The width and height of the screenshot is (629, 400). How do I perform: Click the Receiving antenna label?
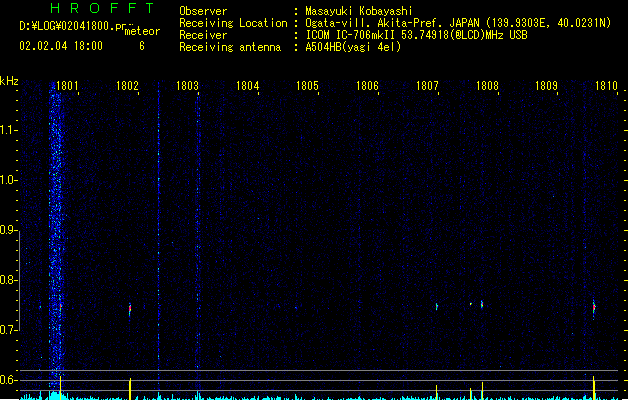coord(230,47)
